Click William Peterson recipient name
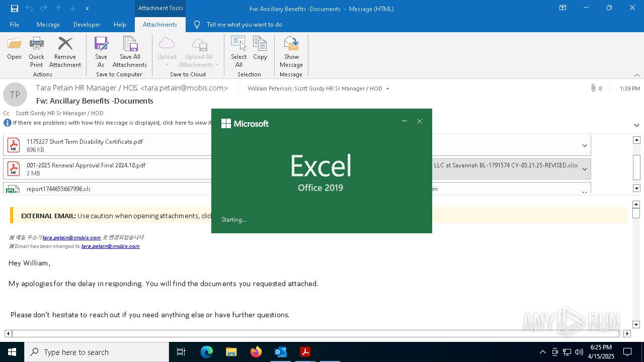 pos(269,88)
